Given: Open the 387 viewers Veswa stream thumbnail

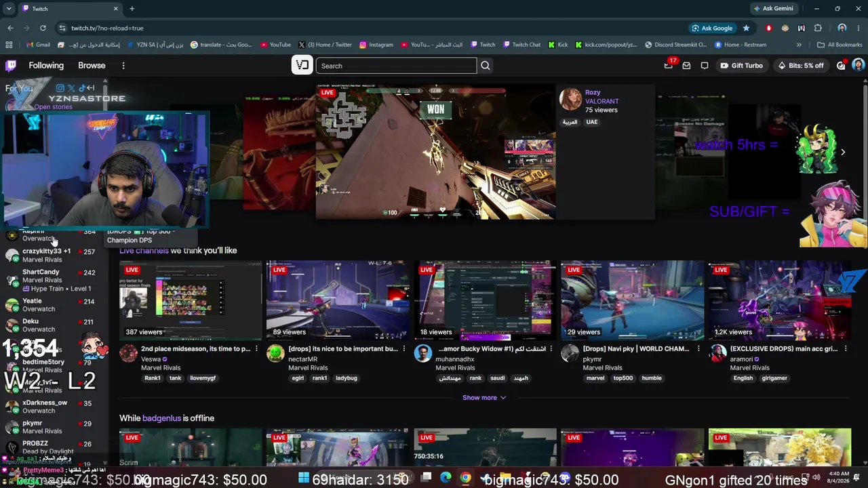Looking at the screenshot, I should 191,300.
